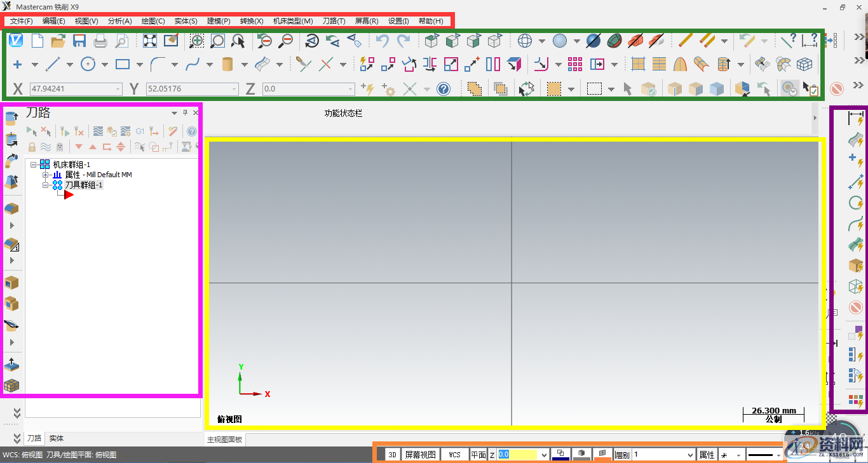Screen dimensions: 868x463
Task: Expand the 属性 Mill Default MM node
Action: click(x=46, y=175)
